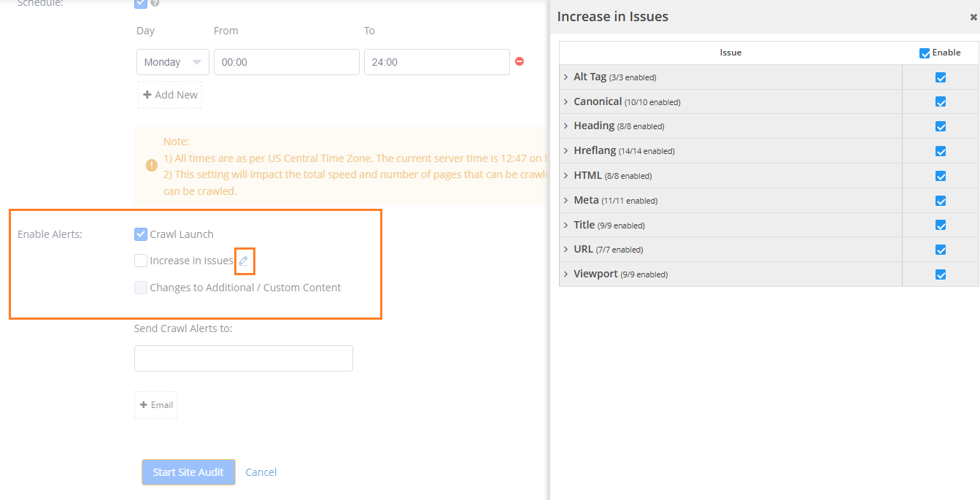Uncheck the Canonical issue enable checkbox
This screenshot has width=980, height=500.
coord(941,102)
